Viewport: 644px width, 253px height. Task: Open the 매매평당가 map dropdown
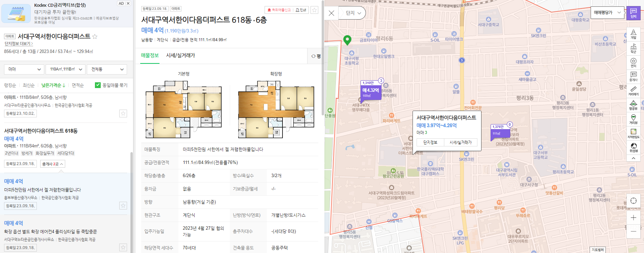click(x=607, y=12)
